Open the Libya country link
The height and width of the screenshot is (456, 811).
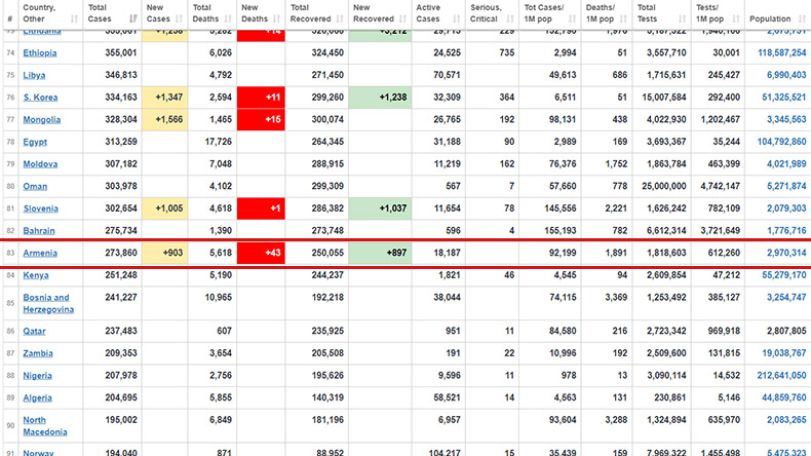(x=34, y=75)
